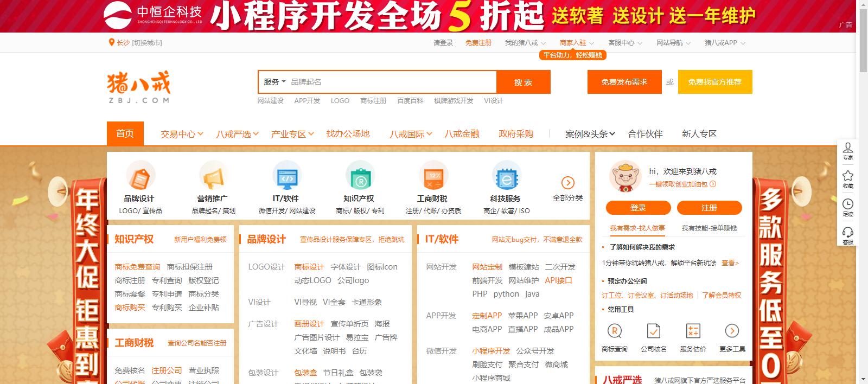This screenshot has width=868, height=384.
Task: Expand the 案例&头条 nav dropdown
Action: pyautogui.click(x=590, y=134)
